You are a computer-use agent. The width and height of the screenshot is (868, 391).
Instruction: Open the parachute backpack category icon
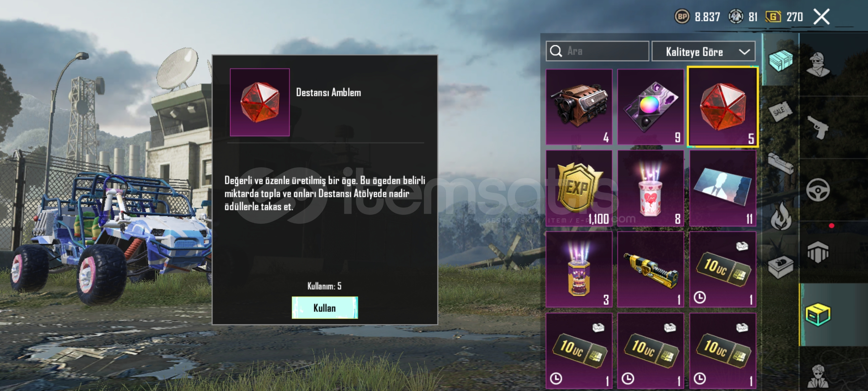click(x=818, y=252)
